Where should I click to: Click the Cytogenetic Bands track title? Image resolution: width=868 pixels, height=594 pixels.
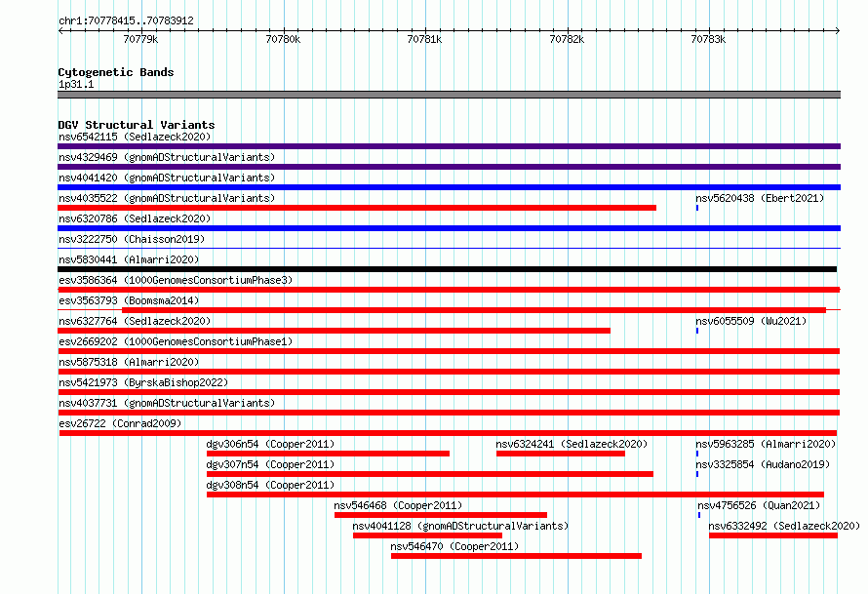[x=116, y=72]
